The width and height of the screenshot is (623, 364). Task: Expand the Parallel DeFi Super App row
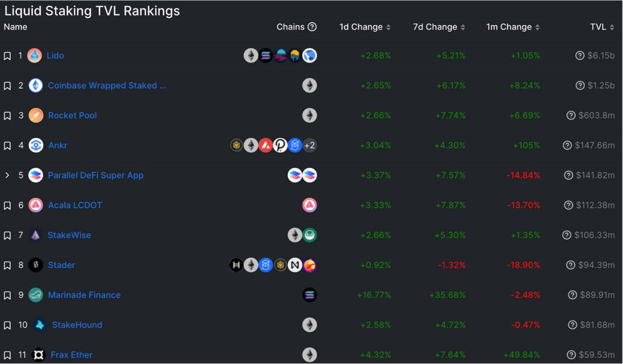pyautogui.click(x=7, y=176)
